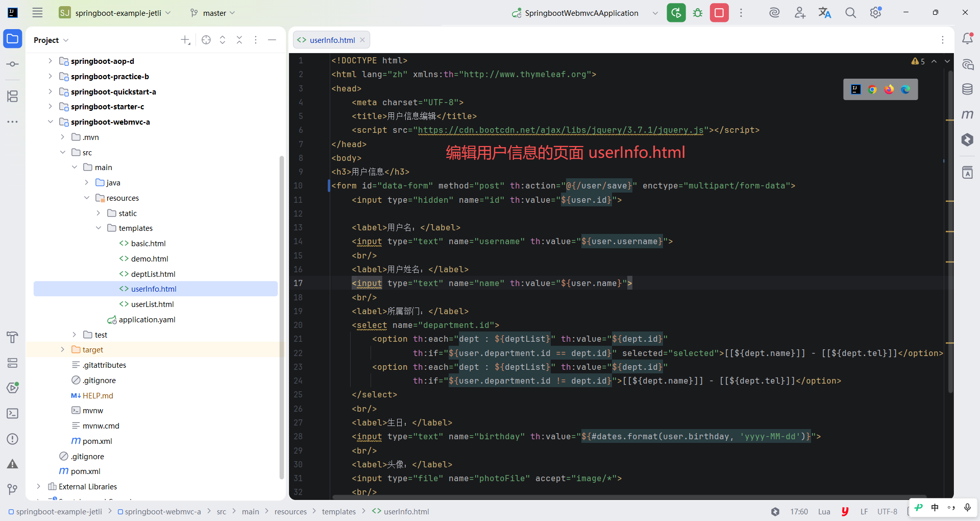Screen dimensions: 980x521
Task: Open Search Everywhere magnifier
Action: tap(850, 13)
